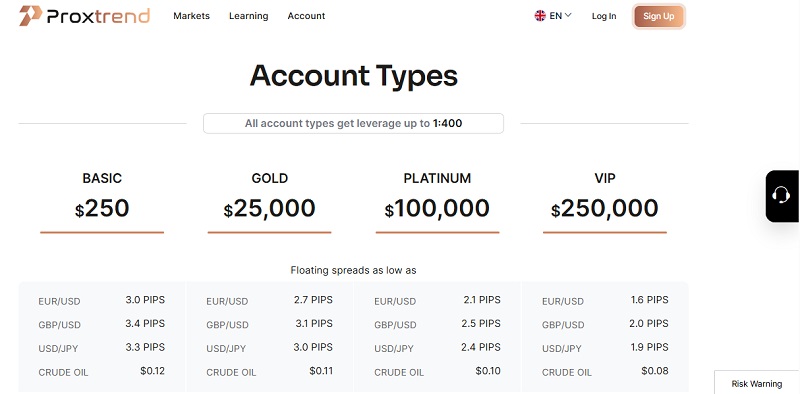Click the VIP EUR/USD 1.6 PIPS value
Screen dimensions: 800x394
[649, 300]
